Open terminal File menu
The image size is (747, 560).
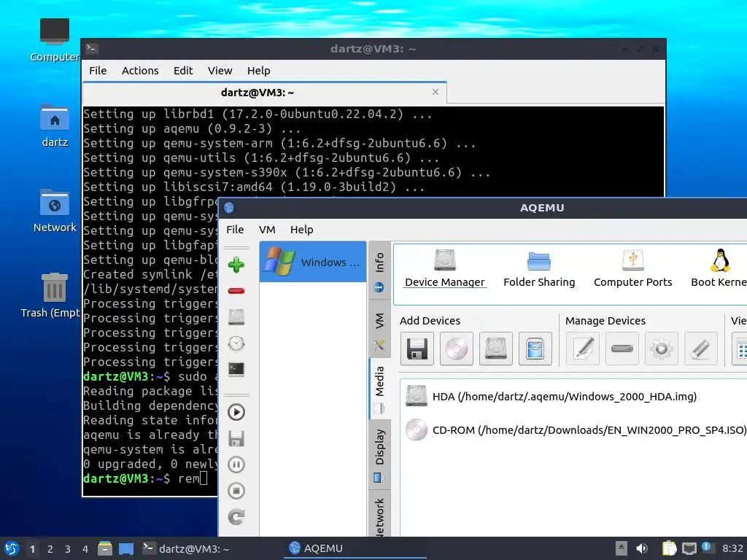98,71
